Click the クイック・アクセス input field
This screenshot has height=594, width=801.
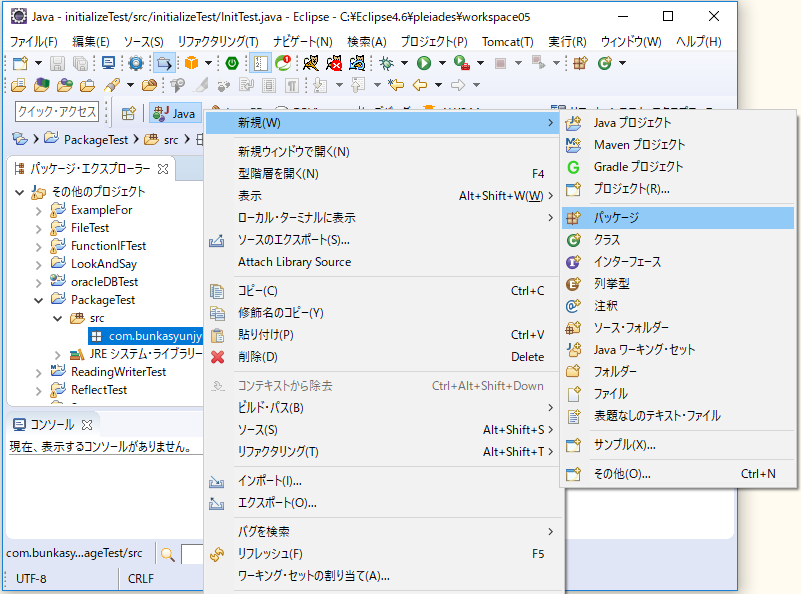point(57,111)
